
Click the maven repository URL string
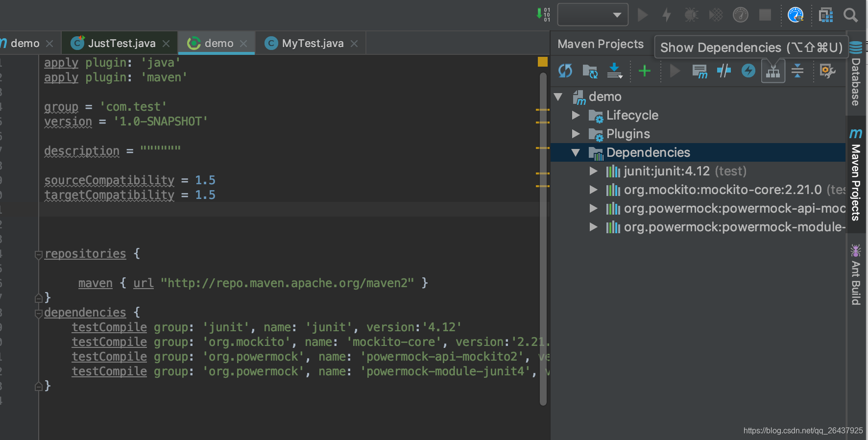pyautogui.click(x=287, y=283)
